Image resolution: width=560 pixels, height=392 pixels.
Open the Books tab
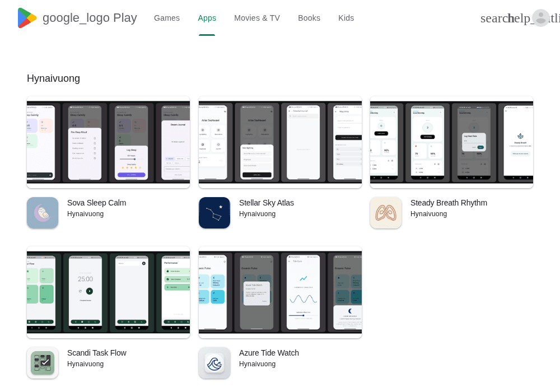309,18
